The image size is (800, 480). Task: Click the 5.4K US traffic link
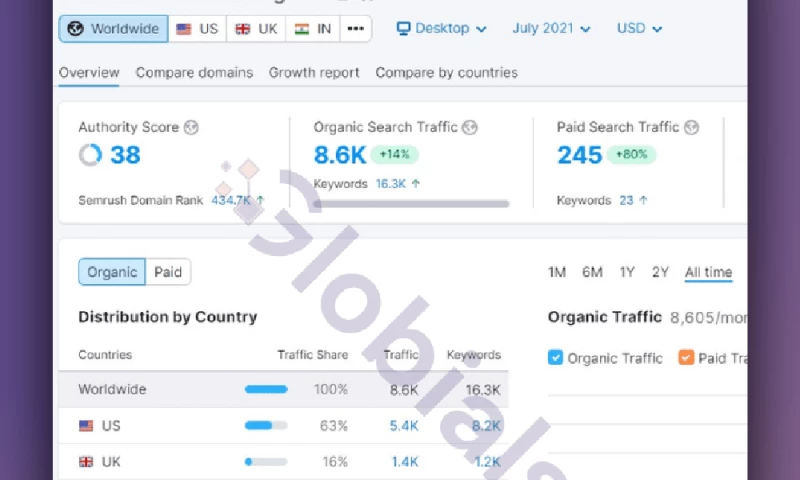point(404,426)
